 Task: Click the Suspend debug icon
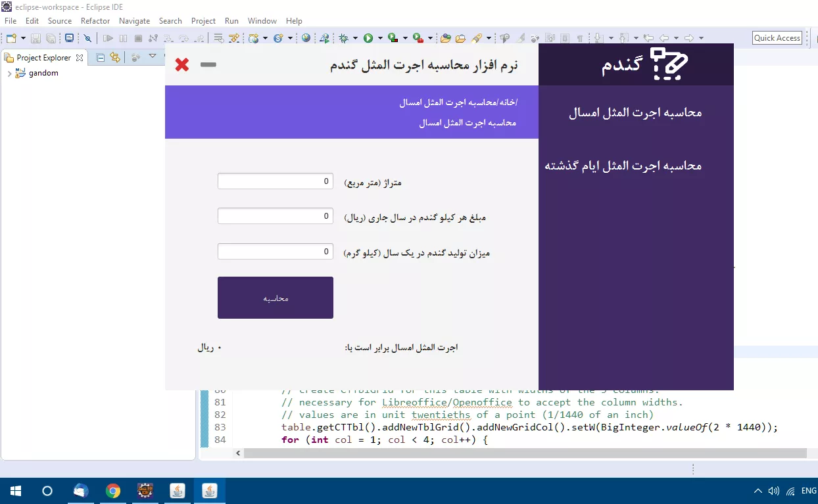(x=123, y=38)
